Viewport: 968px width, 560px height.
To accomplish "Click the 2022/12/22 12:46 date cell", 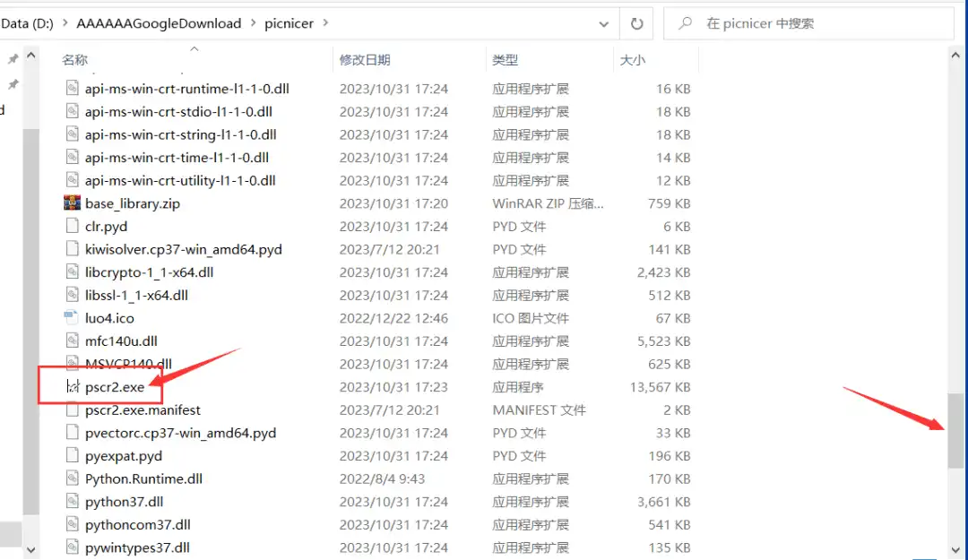I will pyautogui.click(x=393, y=318).
